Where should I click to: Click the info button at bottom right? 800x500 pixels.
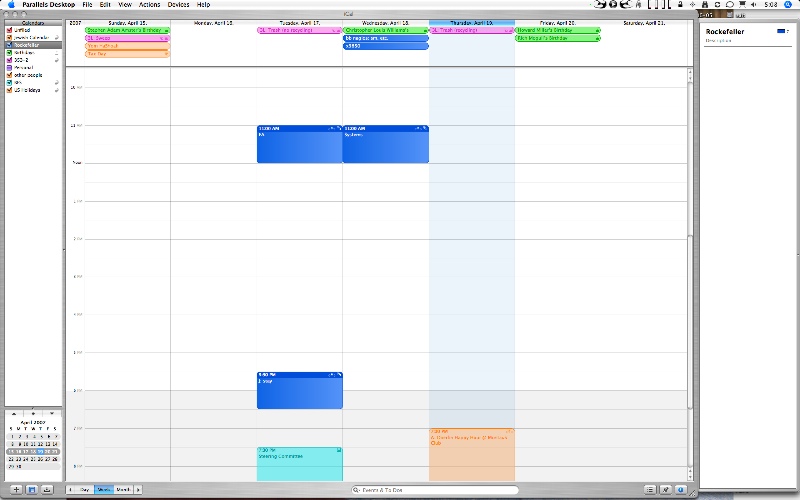(x=680, y=490)
